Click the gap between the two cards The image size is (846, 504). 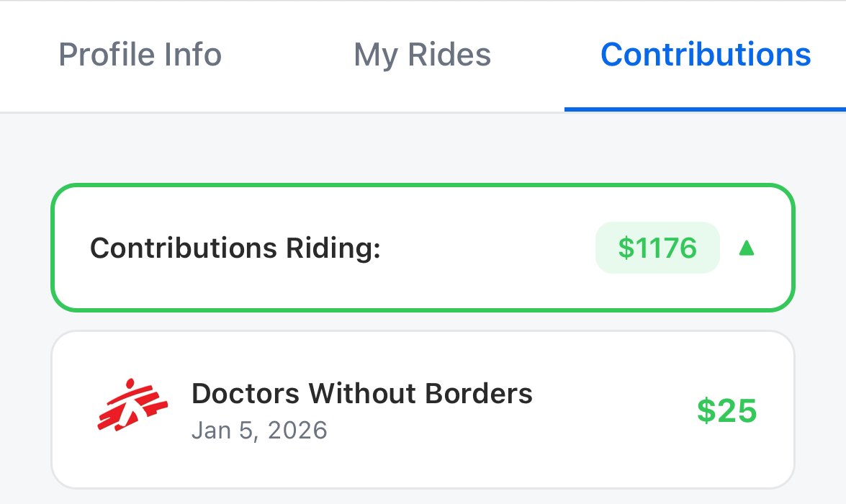tap(423, 322)
